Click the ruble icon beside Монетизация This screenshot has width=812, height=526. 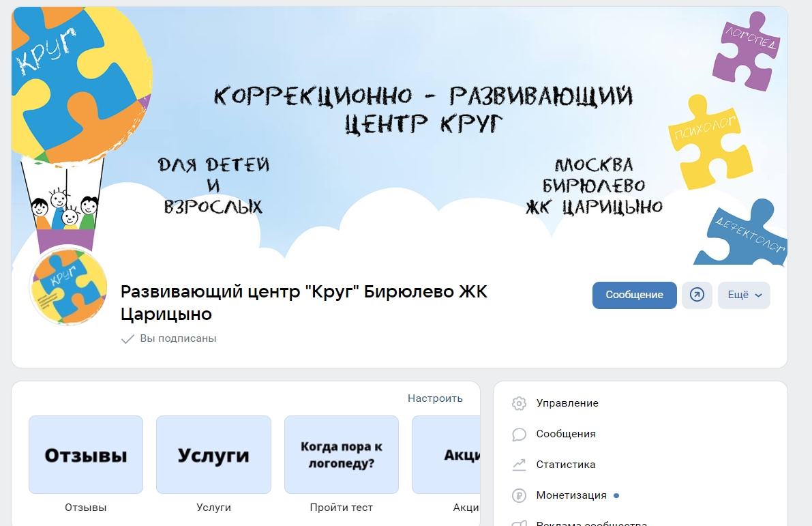pos(519,495)
